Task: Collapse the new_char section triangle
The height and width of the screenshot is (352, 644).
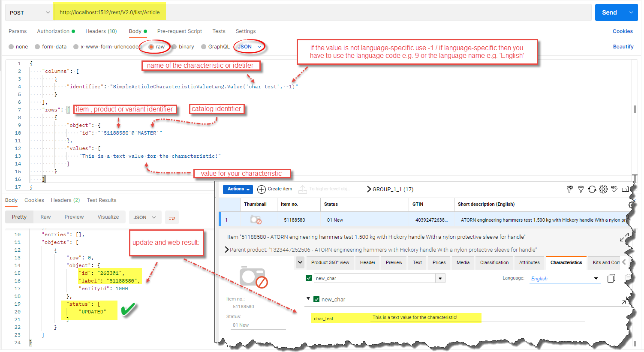Action: coord(308,299)
